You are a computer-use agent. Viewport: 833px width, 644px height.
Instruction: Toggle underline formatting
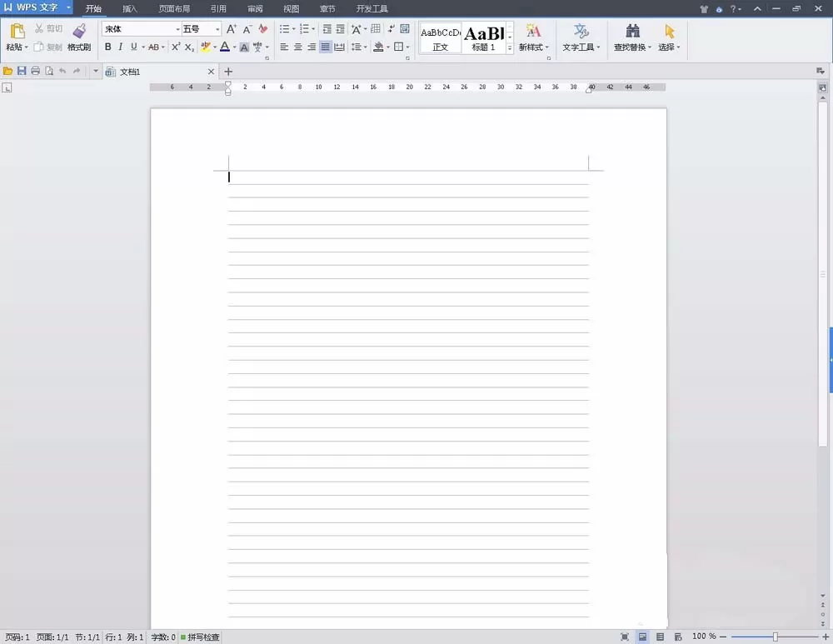pyautogui.click(x=134, y=47)
